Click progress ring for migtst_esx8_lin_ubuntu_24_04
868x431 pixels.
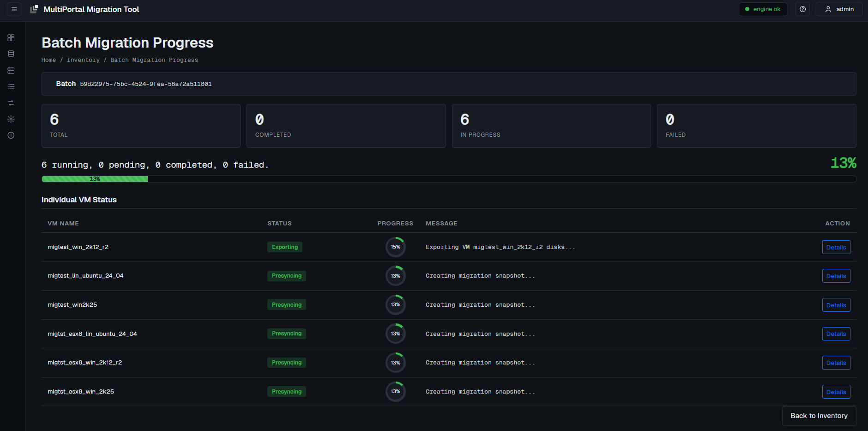(x=396, y=334)
